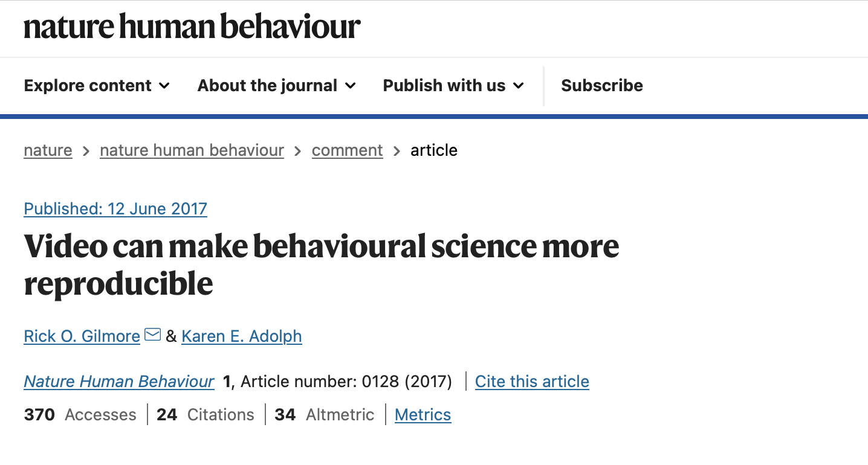Navigate to the comment breadcrumb
Viewport: 868px width, 465px height.
click(347, 150)
